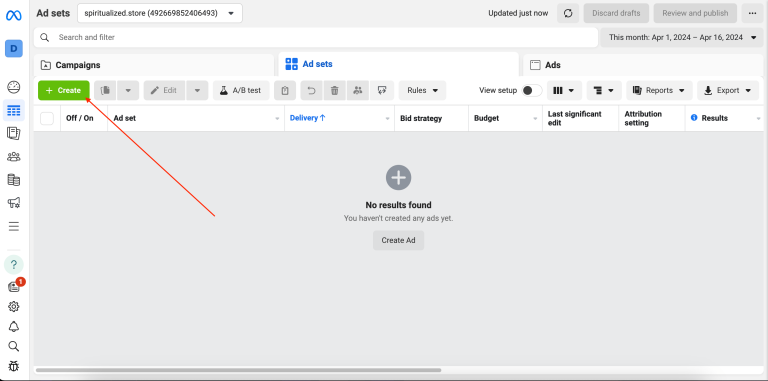Switch to the Campaigns tab
This screenshot has height=381, width=768.
154,65
